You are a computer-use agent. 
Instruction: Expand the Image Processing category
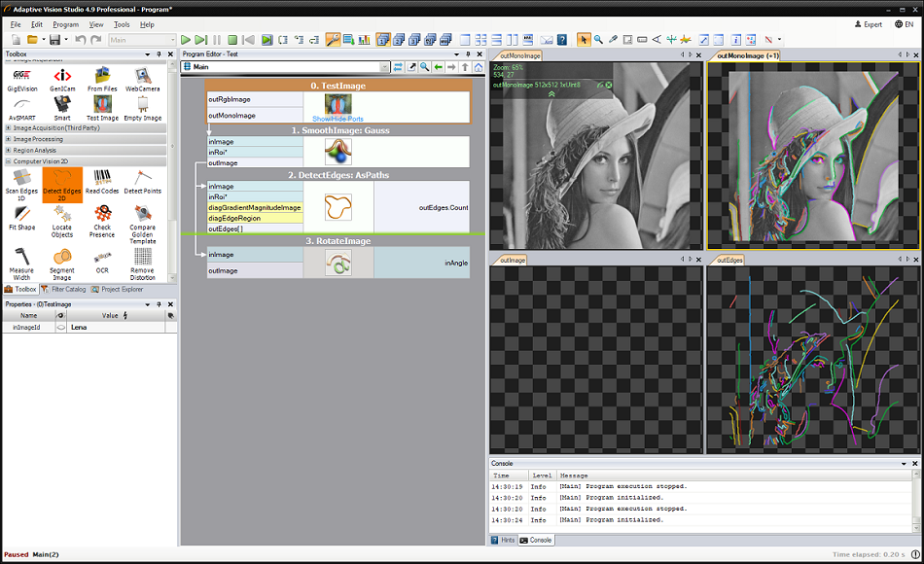[x=39, y=139]
